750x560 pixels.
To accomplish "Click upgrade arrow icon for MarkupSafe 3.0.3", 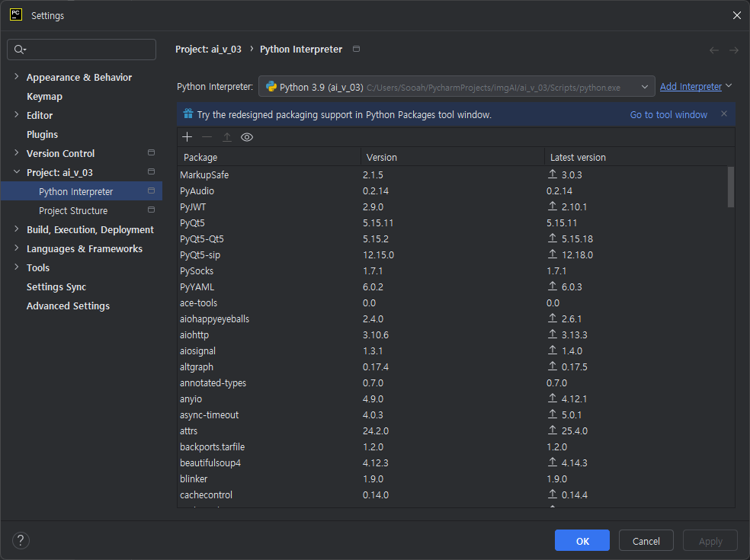I will pos(553,174).
